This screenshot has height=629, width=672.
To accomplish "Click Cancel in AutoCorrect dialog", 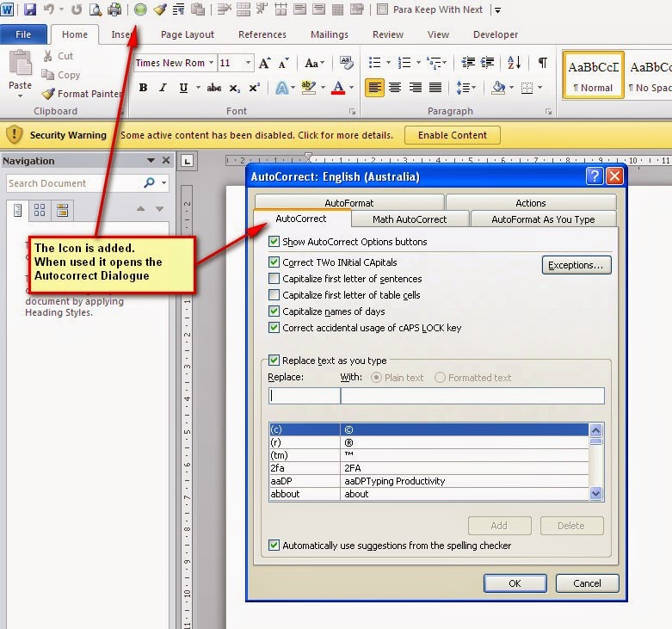I will pos(587,583).
